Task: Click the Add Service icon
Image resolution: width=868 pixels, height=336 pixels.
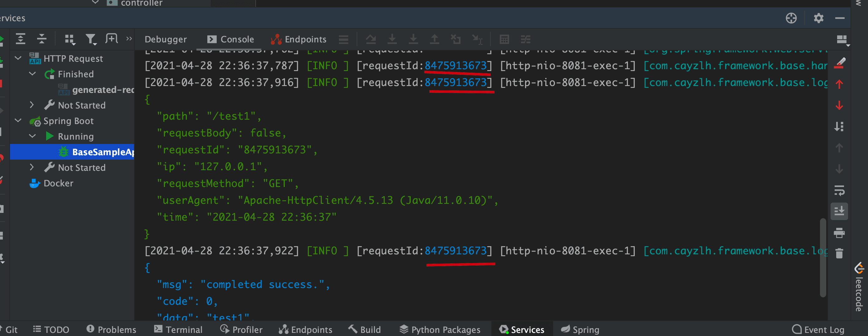Action: click(112, 39)
